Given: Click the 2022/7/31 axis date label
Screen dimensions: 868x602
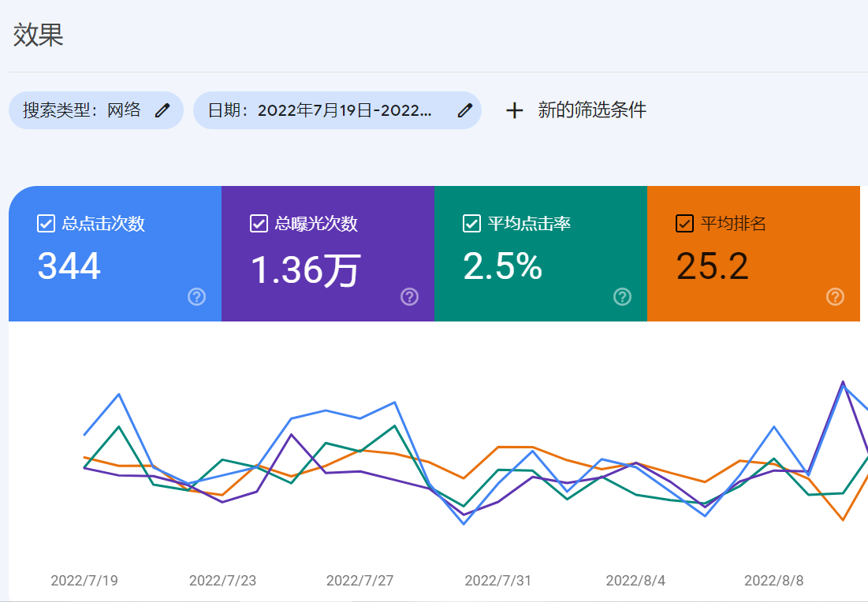Looking at the screenshot, I should [x=497, y=581].
